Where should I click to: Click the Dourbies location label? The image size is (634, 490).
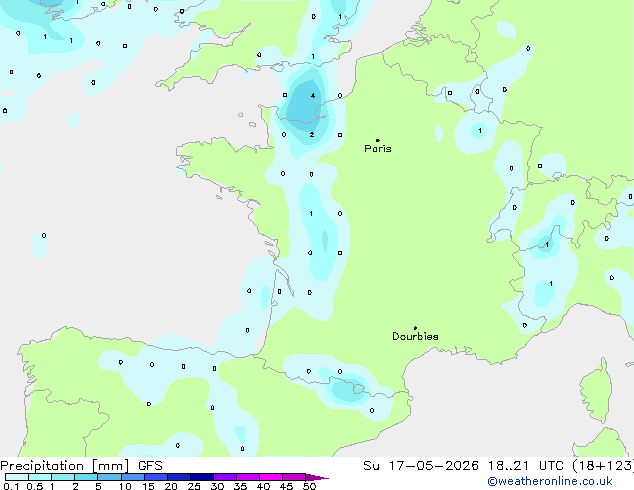415,336
